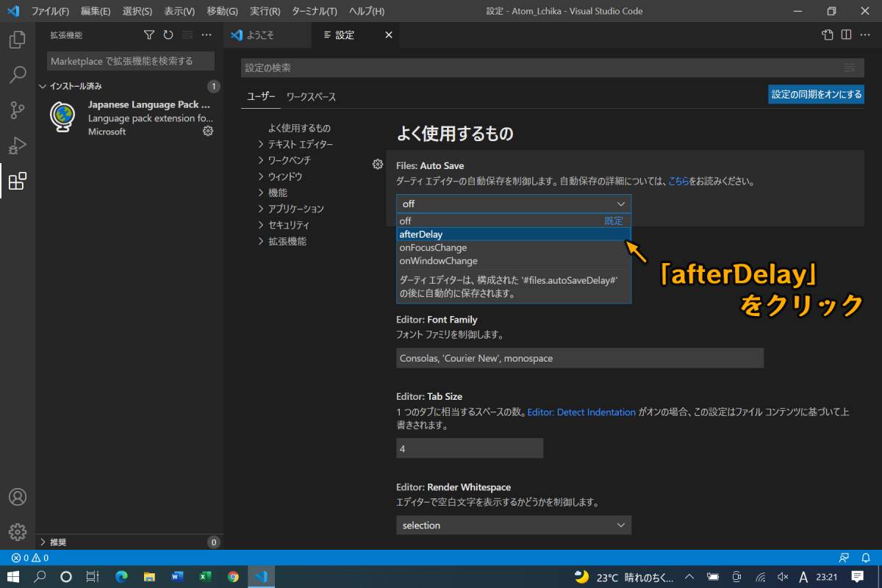The height and width of the screenshot is (588, 882).
Task: Click the Accounts icon in activity bar
Action: [x=18, y=497]
